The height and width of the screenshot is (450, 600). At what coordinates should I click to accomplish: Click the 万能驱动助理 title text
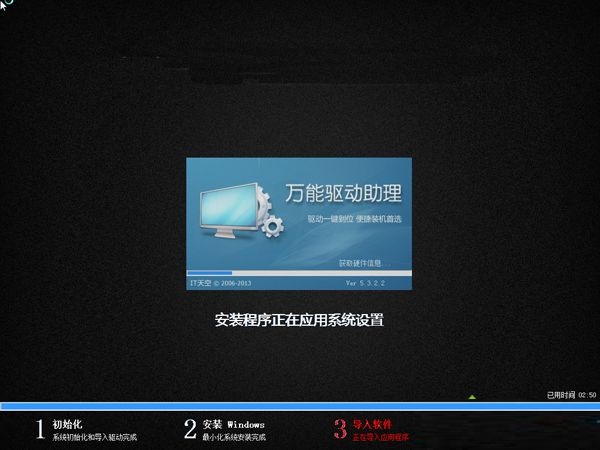coord(343,193)
